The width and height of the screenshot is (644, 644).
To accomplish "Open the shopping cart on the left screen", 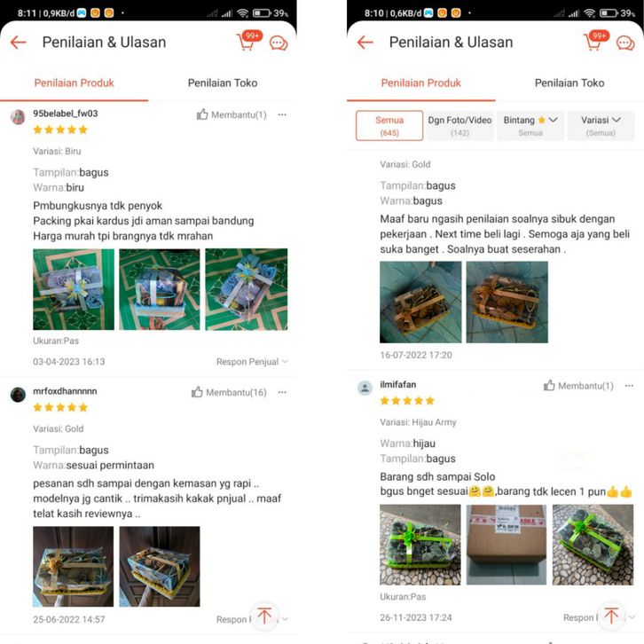I will 248,41.
